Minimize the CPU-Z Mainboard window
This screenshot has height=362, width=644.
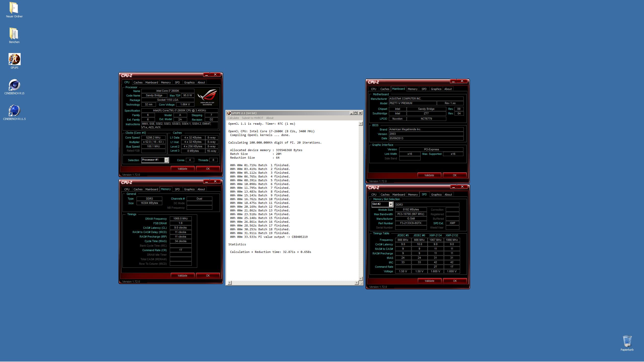click(x=453, y=81)
